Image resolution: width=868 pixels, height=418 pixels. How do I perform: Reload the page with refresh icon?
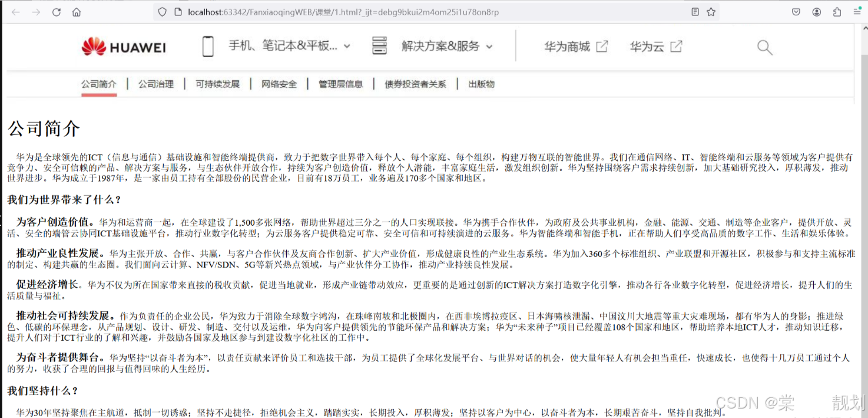(57, 12)
